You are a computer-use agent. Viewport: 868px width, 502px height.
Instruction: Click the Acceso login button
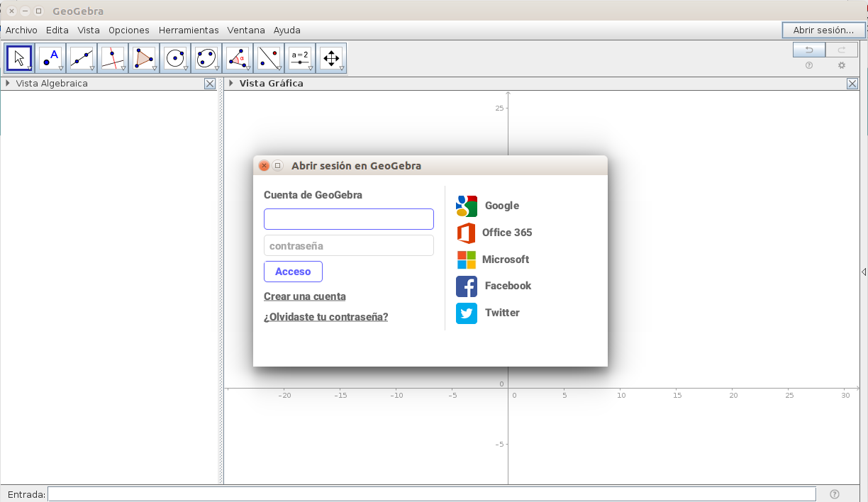tap(293, 272)
